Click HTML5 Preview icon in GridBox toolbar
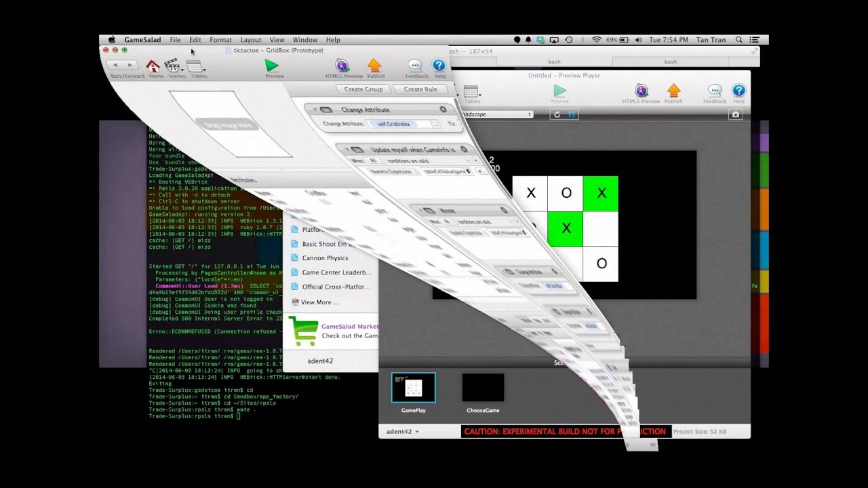Screen dimensions: 868x488 [x=342, y=66]
